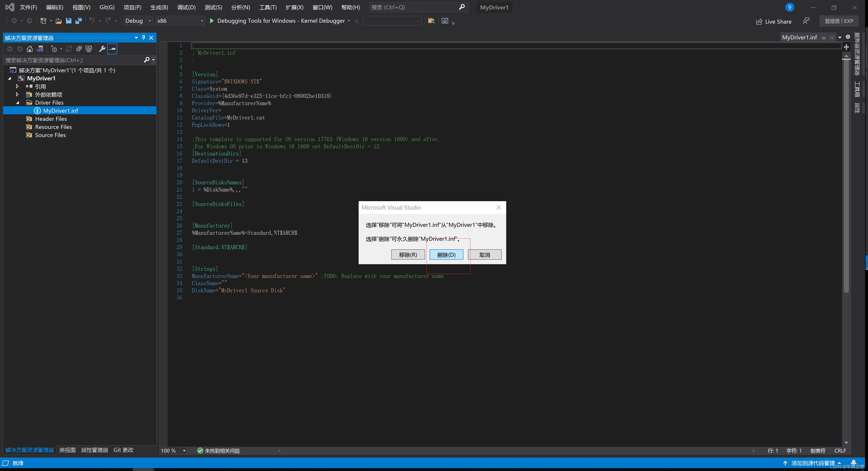This screenshot has height=471, width=868.
Task: Click the 移除(R) Remove button in dialog
Action: [x=408, y=255]
